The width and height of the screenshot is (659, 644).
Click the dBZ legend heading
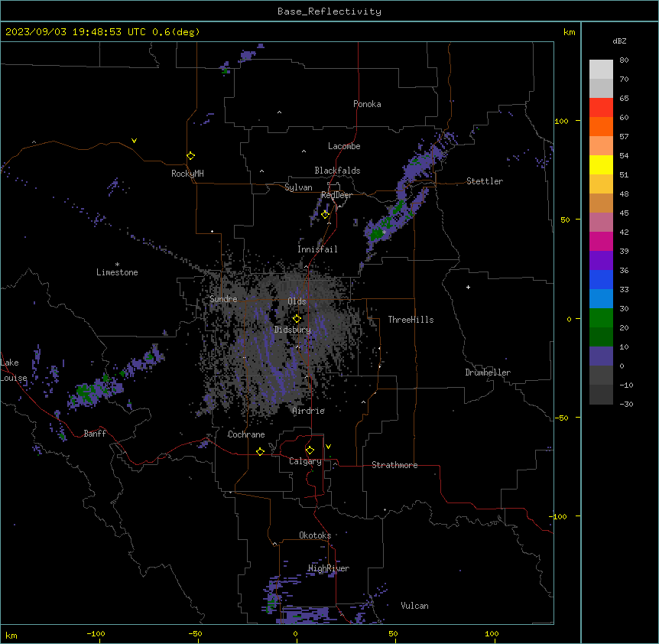pyautogui.click(x=619, y=41)
